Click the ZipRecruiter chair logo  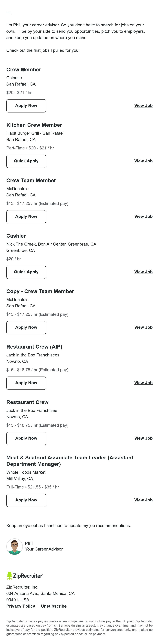(x=10, y=576)
